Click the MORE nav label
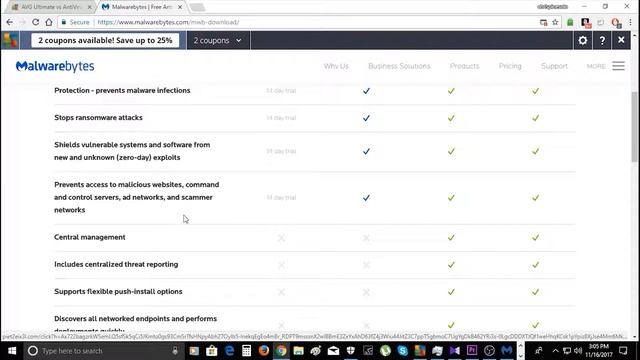 pos(596,66)
